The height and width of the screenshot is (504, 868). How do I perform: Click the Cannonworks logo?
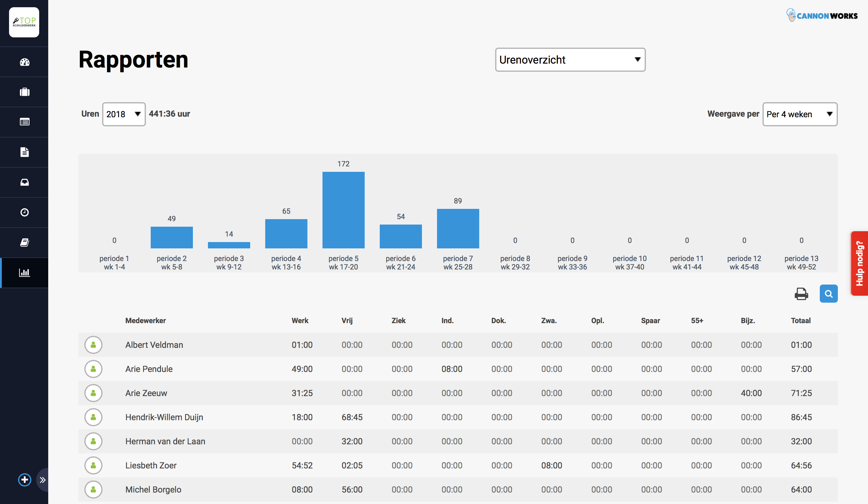(822, 15)
